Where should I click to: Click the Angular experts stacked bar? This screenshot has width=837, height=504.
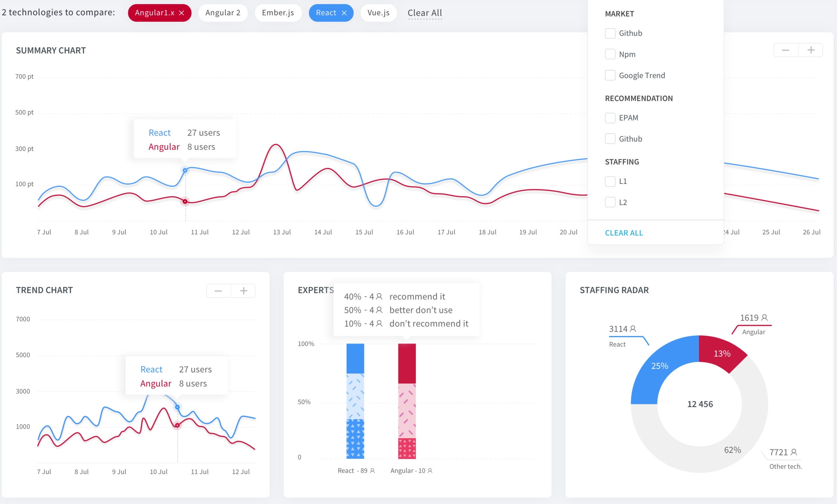[407, 401]
